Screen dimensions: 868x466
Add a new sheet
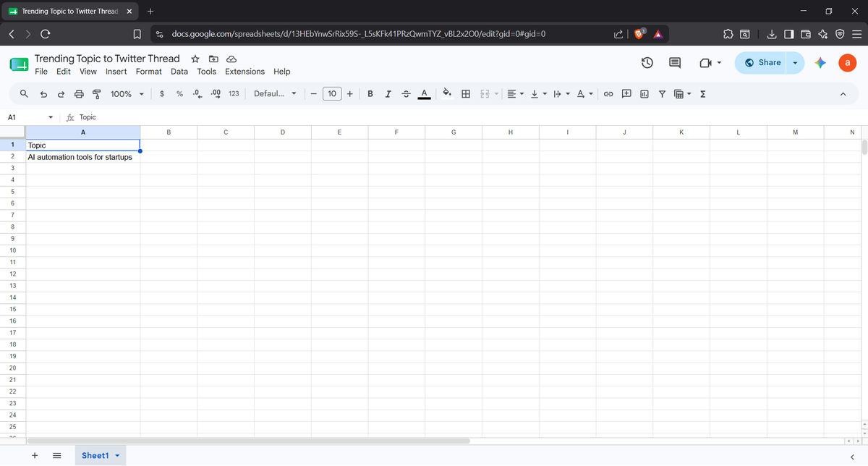[34, 455]
